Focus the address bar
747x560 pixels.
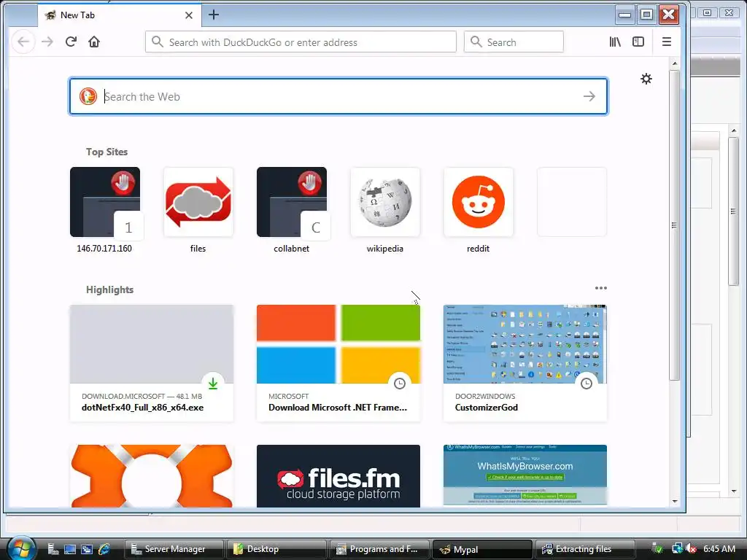coord(301,42)
